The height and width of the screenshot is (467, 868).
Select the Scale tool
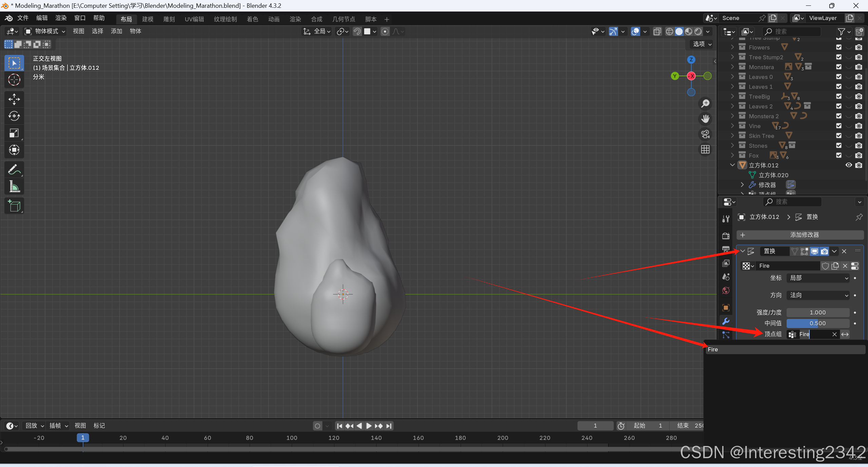[14, 133]
